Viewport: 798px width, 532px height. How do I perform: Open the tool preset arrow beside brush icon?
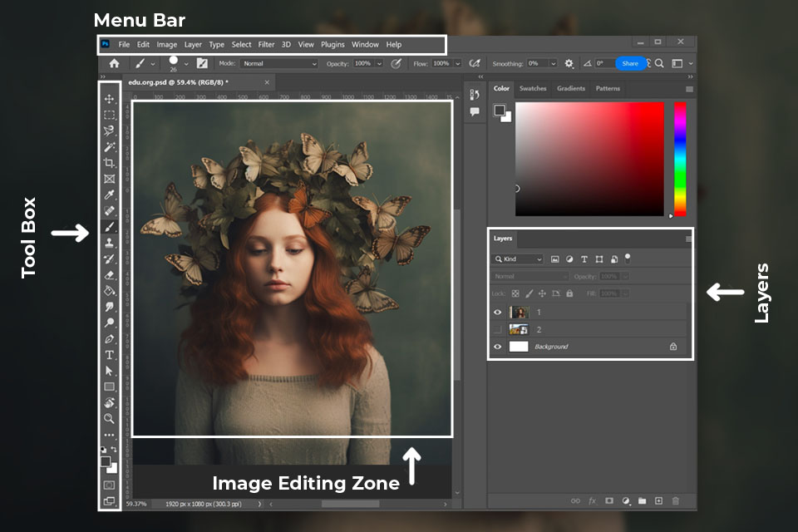(x=153, y=64)
